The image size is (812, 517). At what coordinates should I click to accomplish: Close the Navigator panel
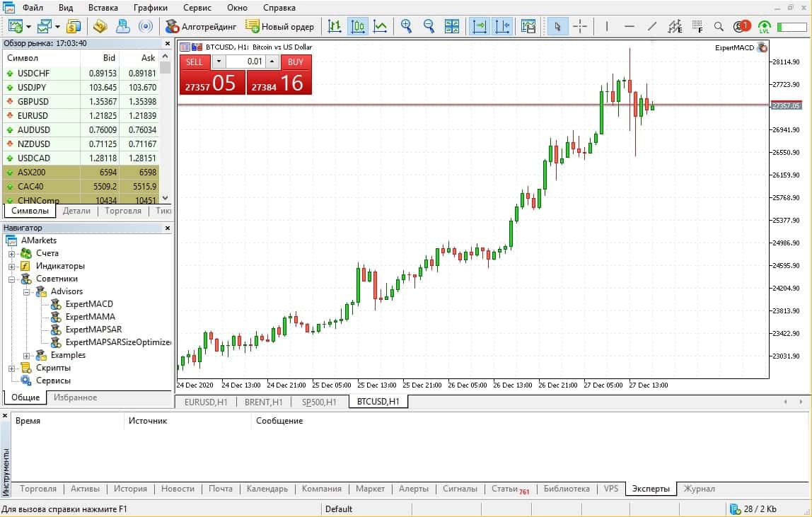click(x=167, y=228)
